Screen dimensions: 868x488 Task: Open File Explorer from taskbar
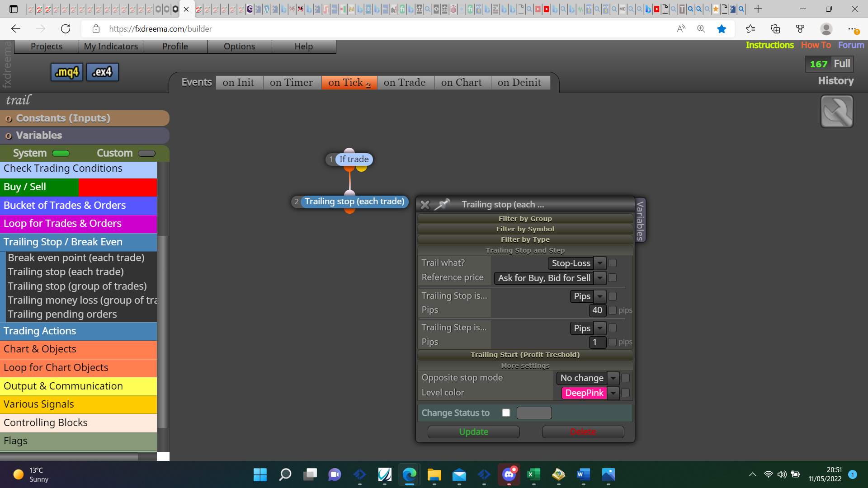pyautogui.click(x=434, y=474)
